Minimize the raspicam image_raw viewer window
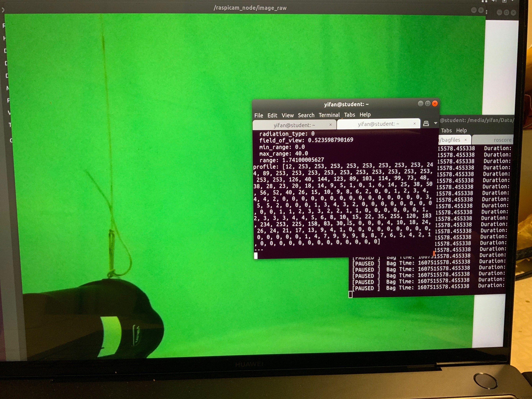The width and height of the screenshot is (532, 399). click(x=474, y=10)
